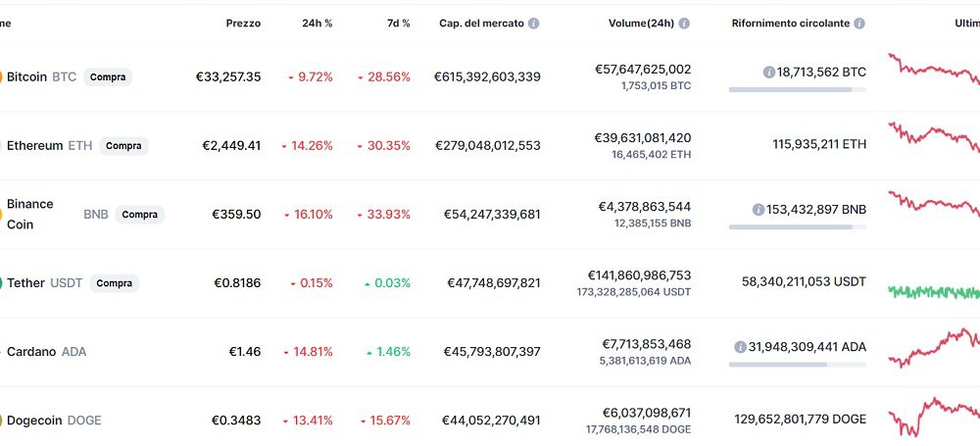Image resolution: width=980 pixels, height=446 pixels.
Task: Click Compra button next to Ethereum
Action: point(123,146)
